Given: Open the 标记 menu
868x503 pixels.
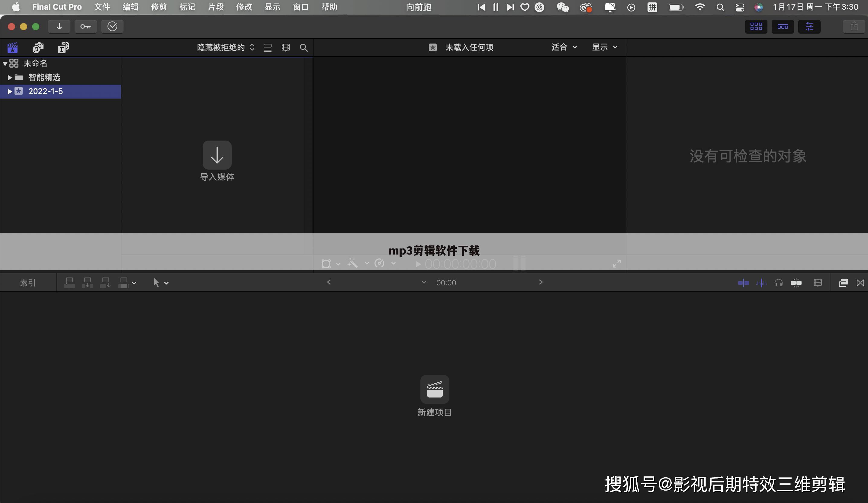Looking at the screenshot, I should tap(187, 7).
